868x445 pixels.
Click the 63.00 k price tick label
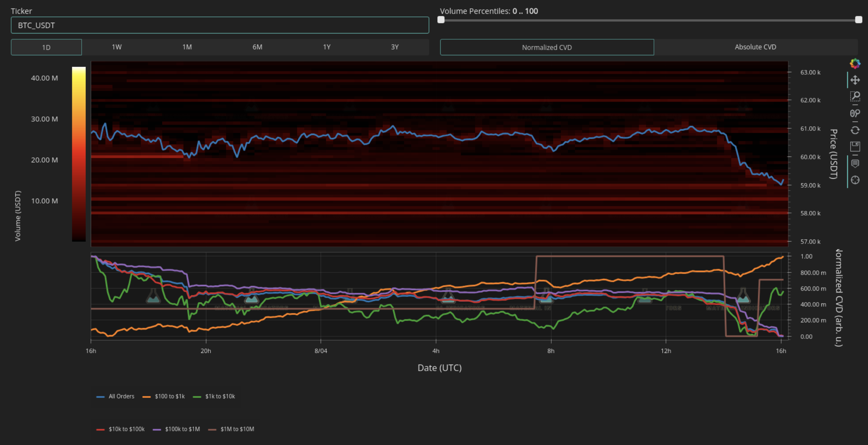pyautogui.click(x=810, y=72)
